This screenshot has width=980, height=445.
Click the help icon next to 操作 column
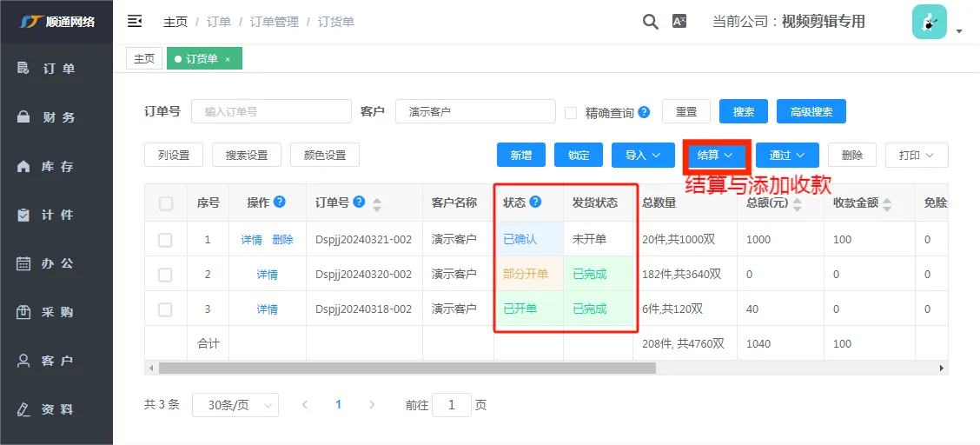(x=280, y=202)
